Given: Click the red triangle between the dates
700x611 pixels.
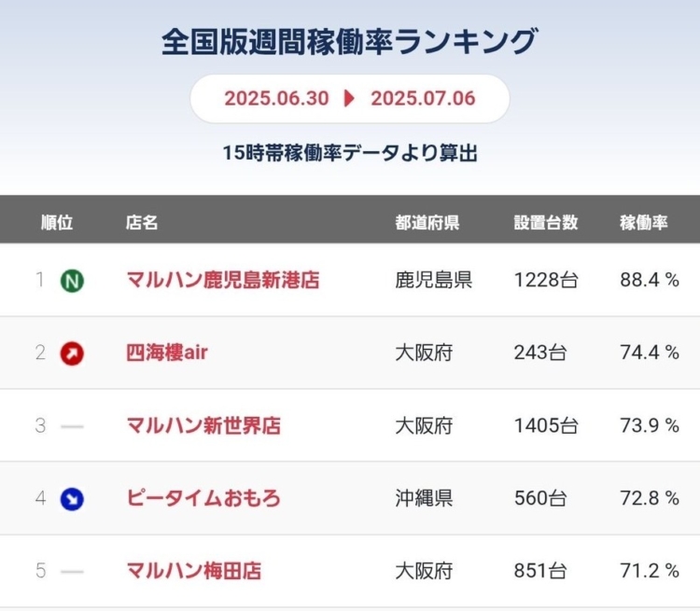Looking at the screenshot, I should 349,99.
